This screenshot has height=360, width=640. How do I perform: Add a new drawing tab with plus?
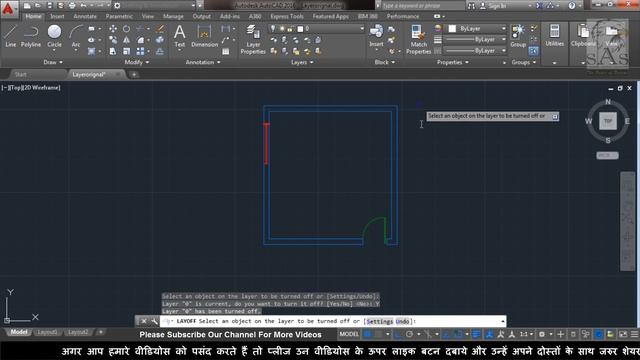[134, 75]
